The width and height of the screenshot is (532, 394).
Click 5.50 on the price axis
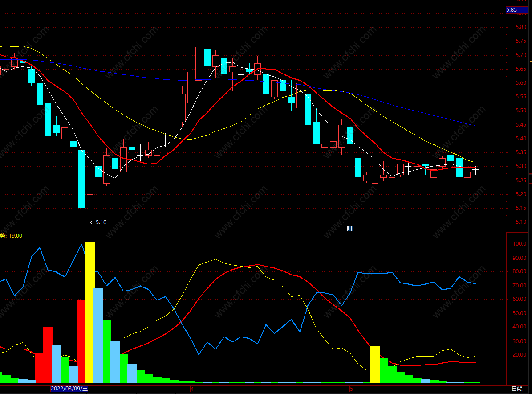pos(521,111)
